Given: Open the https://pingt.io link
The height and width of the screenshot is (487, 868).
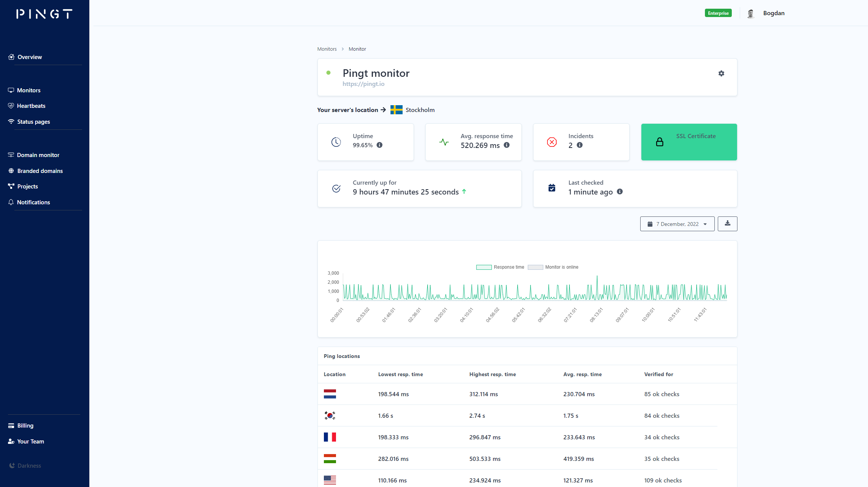Looking at the screenshot, I should click(363, 84).
